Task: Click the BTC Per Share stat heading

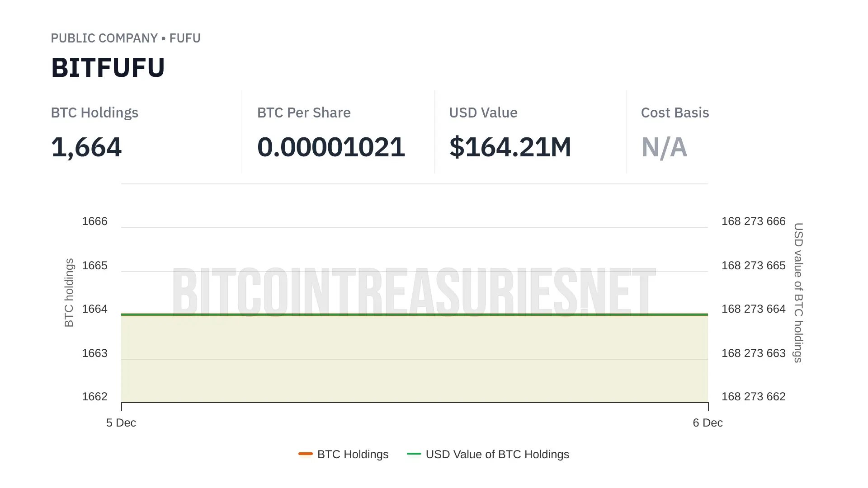Action: tap(303, 113)
